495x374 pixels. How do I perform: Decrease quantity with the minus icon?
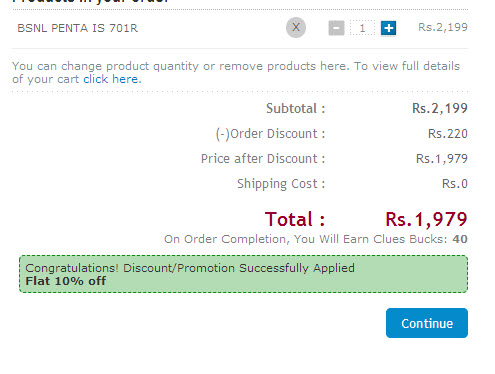click(336, 28)
